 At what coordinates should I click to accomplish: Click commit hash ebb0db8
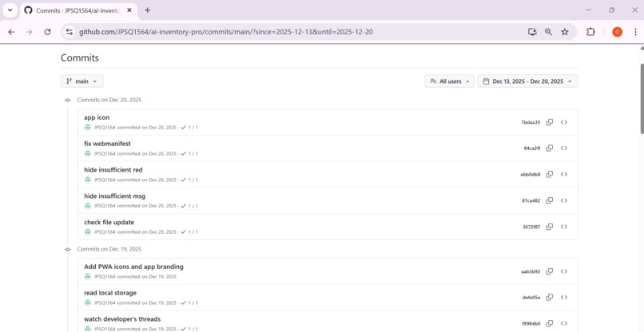tap(531, 175)
